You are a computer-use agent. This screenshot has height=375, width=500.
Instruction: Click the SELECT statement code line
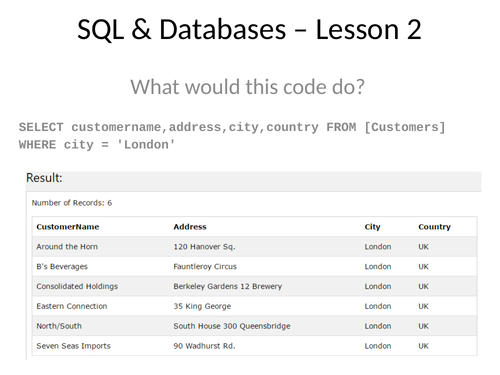pyautogui.click(x=232, y=127)
